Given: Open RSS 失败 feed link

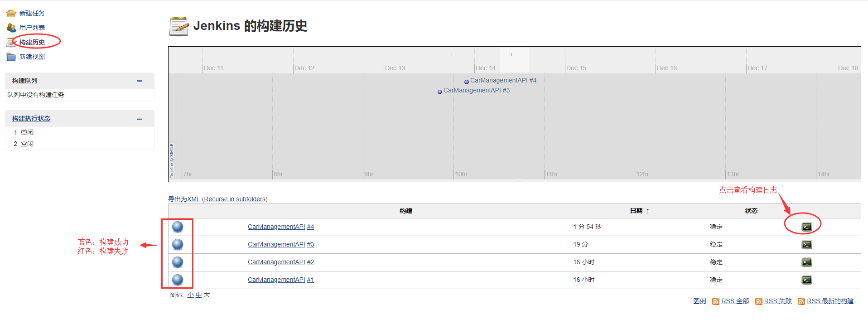Looking at the screenshot, I should coord(778,301).
